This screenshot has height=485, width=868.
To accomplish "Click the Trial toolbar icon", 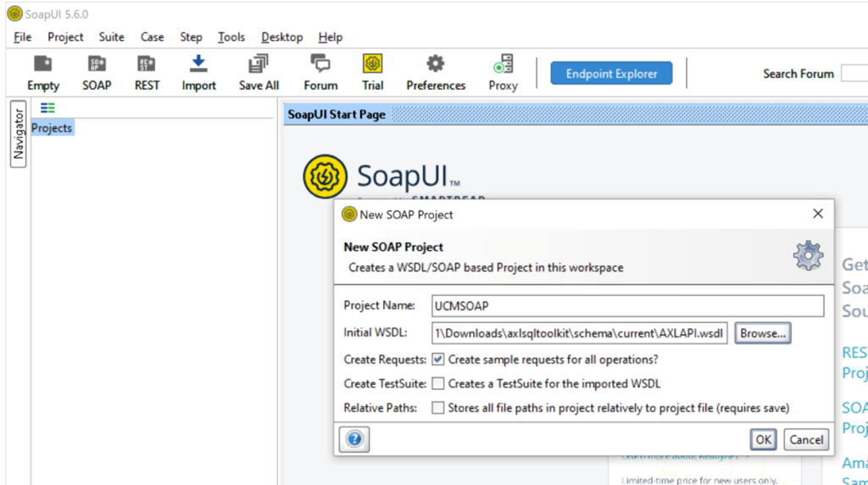I will coord(373,73).
